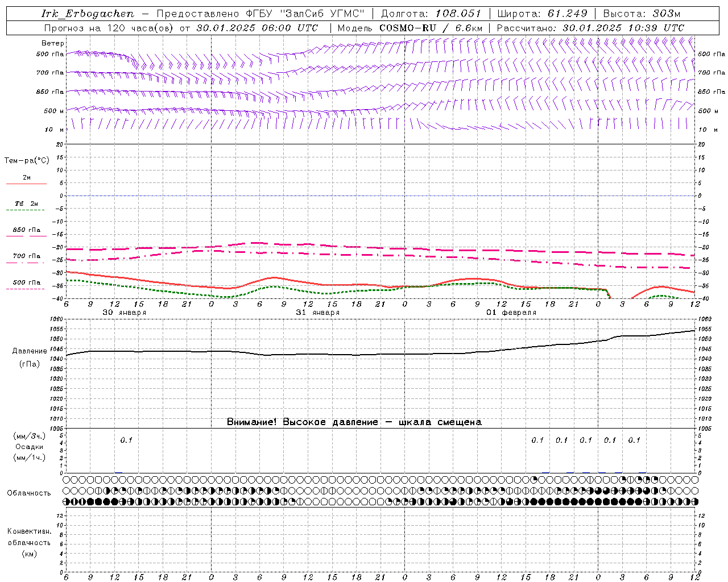Select the 31 января date label
Viewport: 728px width, 582px height.
tap(317, 313)
